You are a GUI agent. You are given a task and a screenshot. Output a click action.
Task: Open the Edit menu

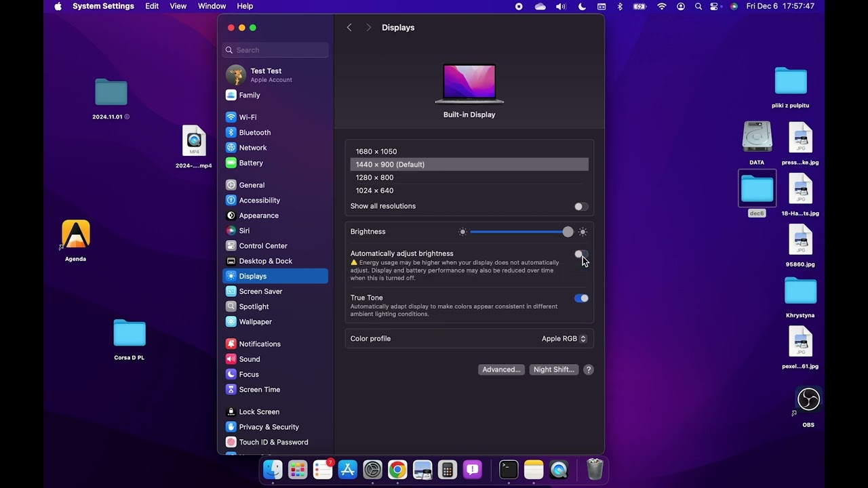coord(152,6)
